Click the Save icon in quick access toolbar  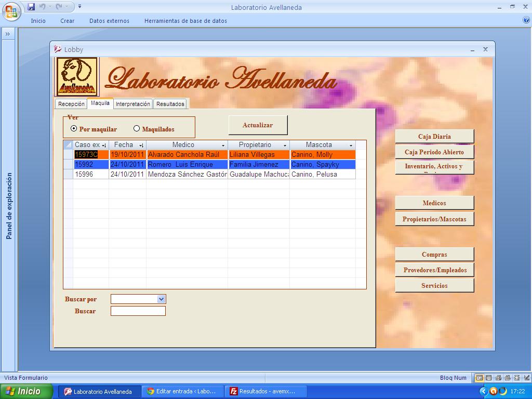31,7
